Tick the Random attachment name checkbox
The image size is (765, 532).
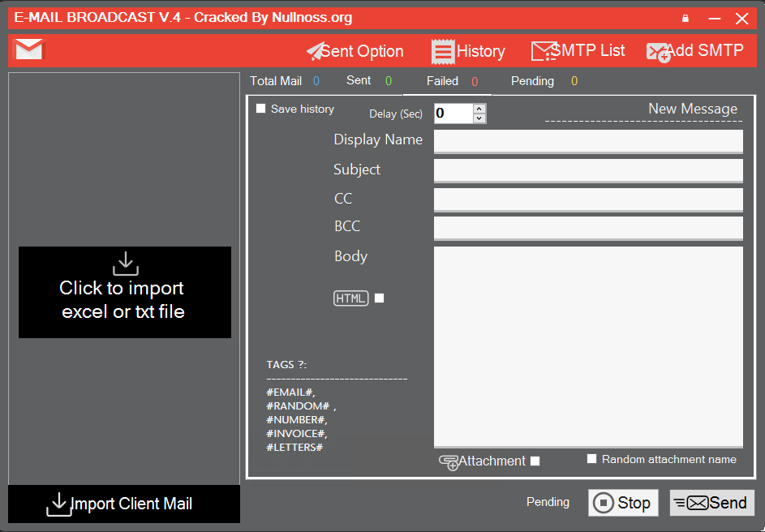[x=592, y=459]
